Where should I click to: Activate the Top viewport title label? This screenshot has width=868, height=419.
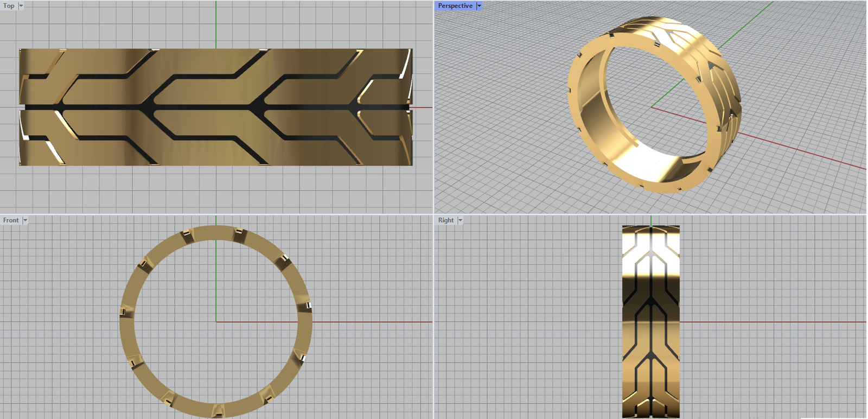9,6
